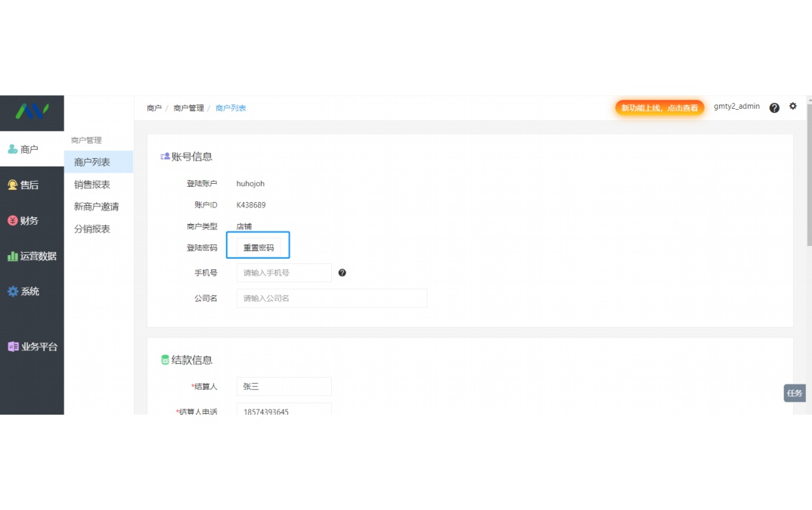
Task: Click the 重置密码 (Reset Password) button
Action: [x=259, y=245]
